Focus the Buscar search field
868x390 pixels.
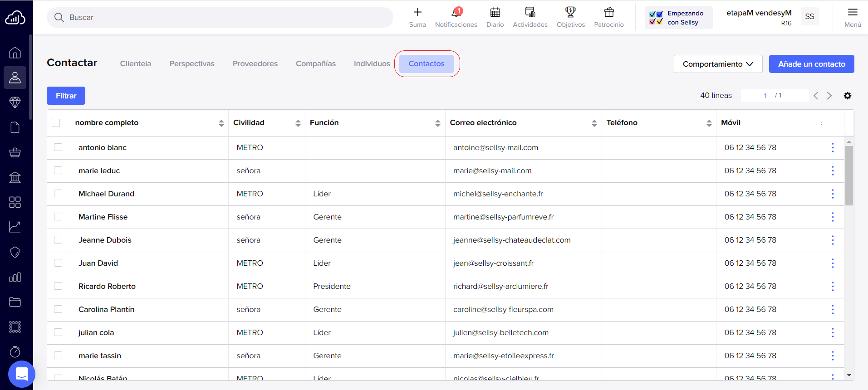tap(220, 17)
